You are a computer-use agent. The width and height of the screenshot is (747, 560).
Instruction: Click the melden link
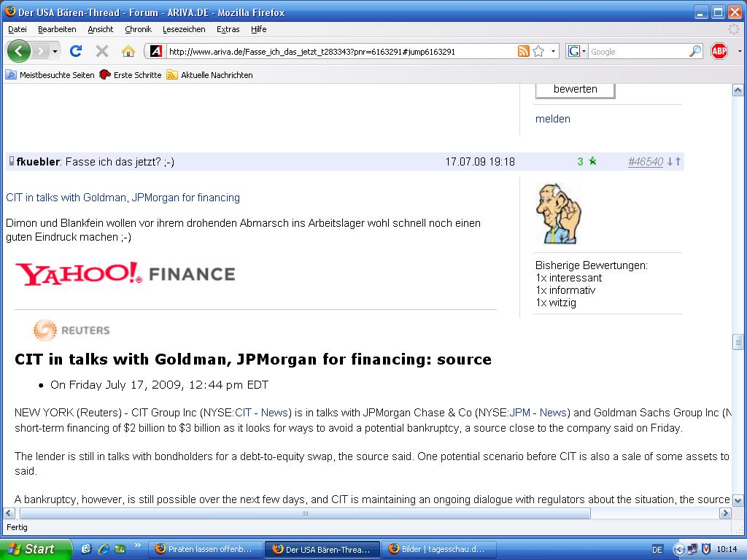pyautogui.click(x=553, y=119)
